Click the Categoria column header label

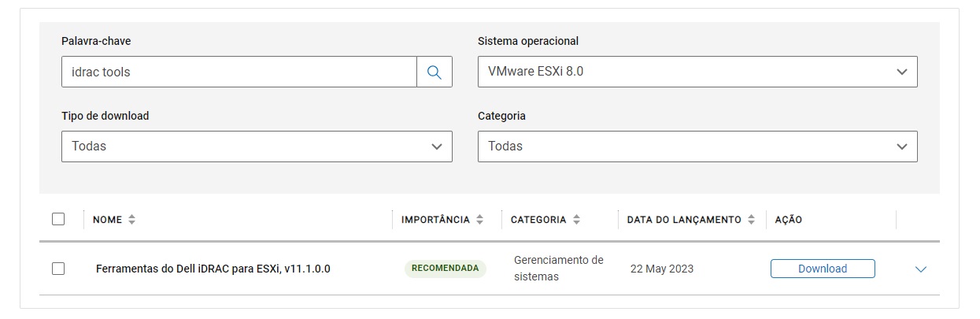click(x=538, y=220)
